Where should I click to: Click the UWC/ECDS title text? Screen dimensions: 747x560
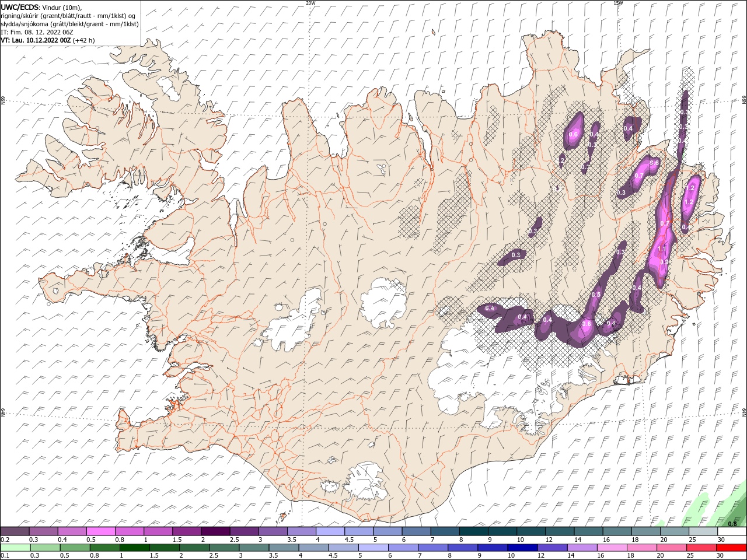[x=20, y=6]
